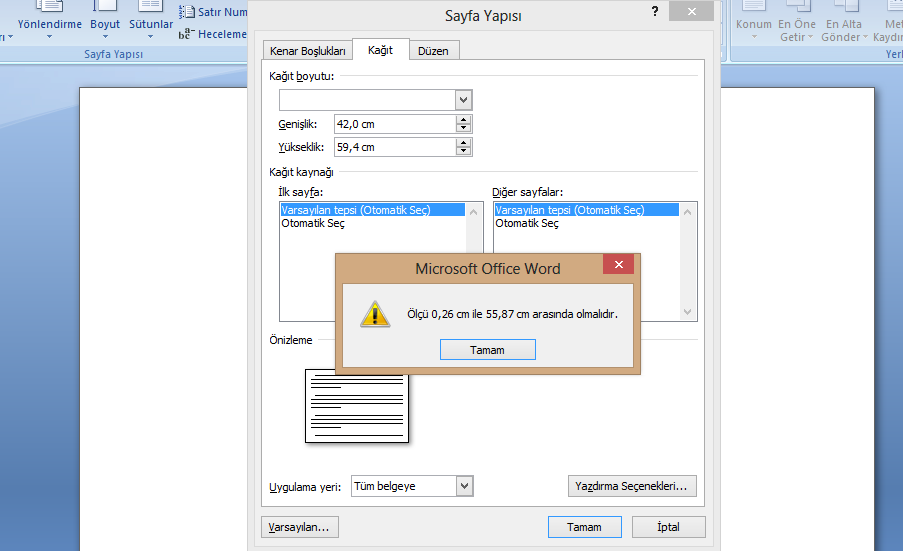Click the Yazdırma Seçenekleri button
Viewport: 903px width, 551px height.
click(632, 487)
